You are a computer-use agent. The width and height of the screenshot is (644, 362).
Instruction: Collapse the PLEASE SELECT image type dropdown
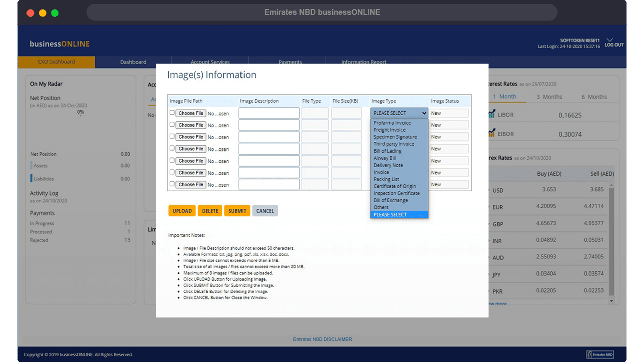click(x=399, y=113)
